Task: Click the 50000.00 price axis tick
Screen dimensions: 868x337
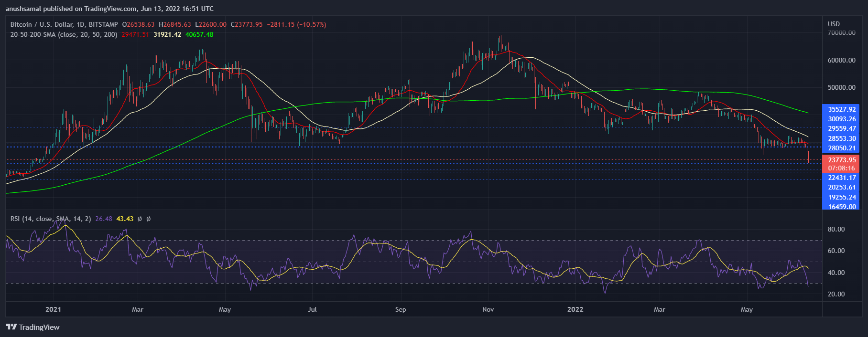Action: [842, 87]
